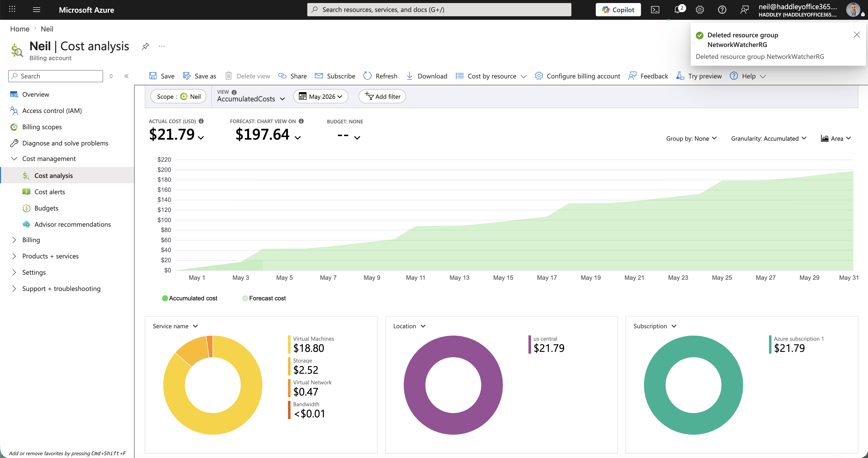
Task: Expand the actual cost $21.79 dropdown
Action: (201, 137)
